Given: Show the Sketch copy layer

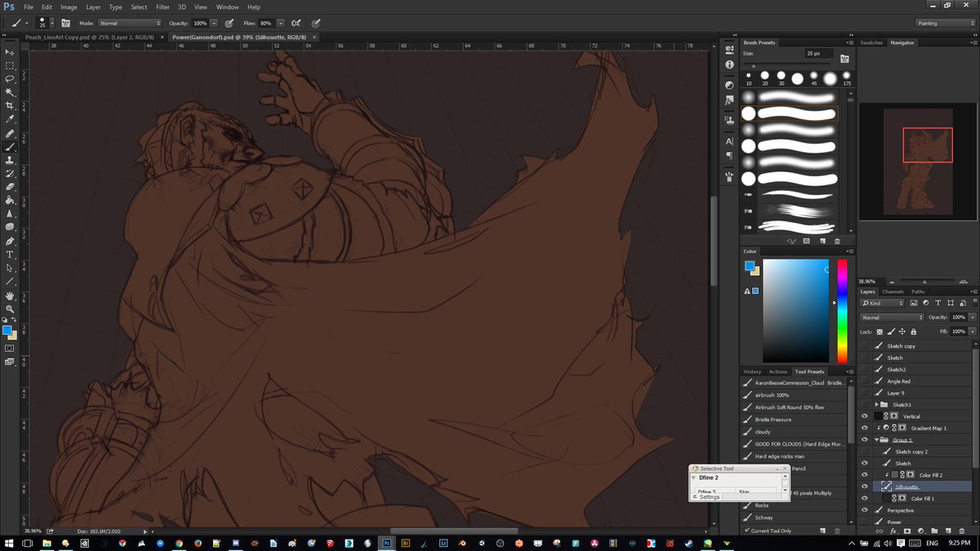Looking at the screenshot, I should pos(865,346).
